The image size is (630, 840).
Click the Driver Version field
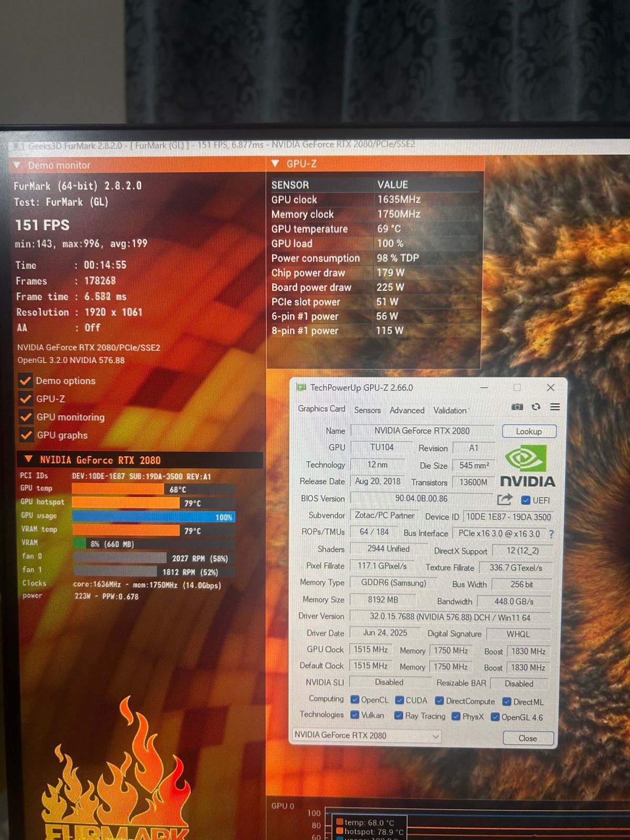[x=450, y=617]
